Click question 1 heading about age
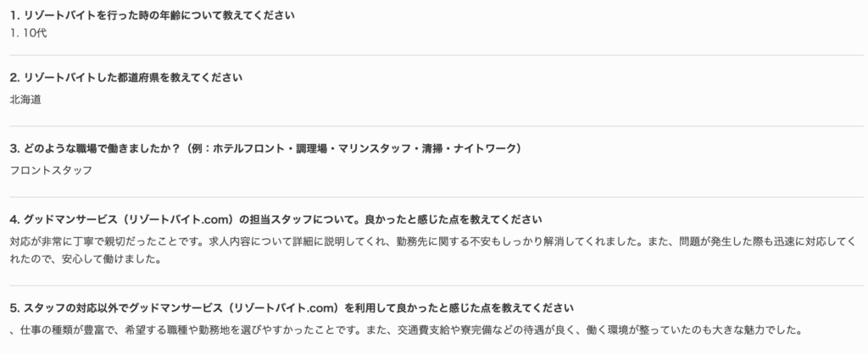Viewport: 868px width, 354px height. point(153,15)
